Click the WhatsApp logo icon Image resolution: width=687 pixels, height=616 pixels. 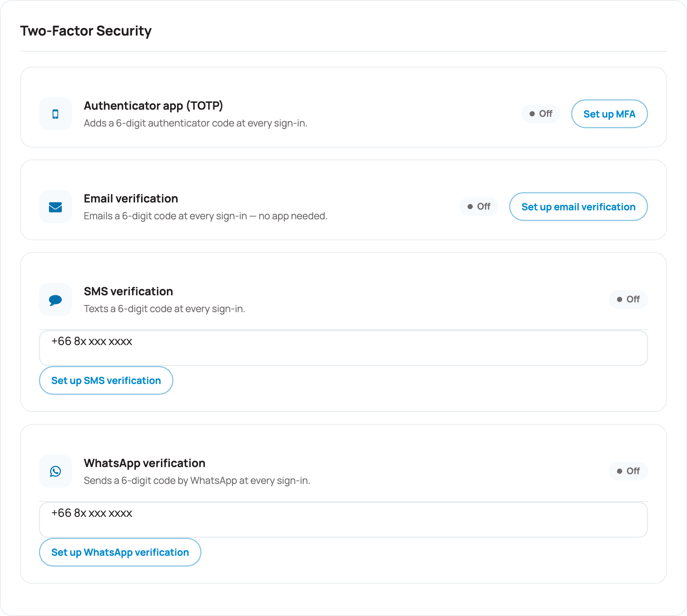coord(55,471)
